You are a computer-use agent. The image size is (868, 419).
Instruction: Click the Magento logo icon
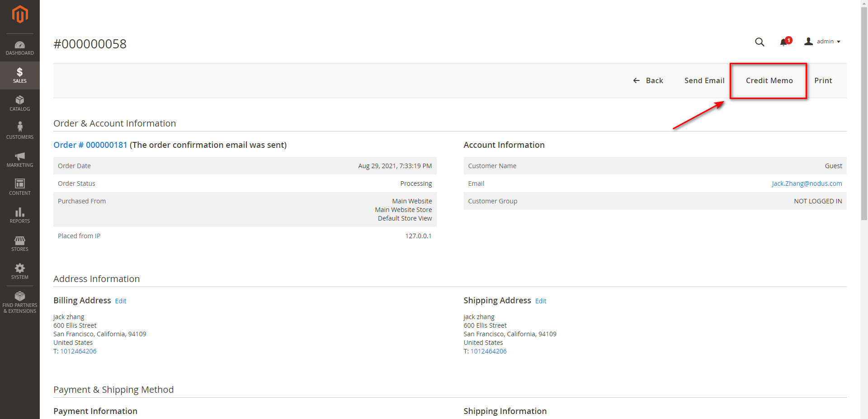[x=20, y=14]
